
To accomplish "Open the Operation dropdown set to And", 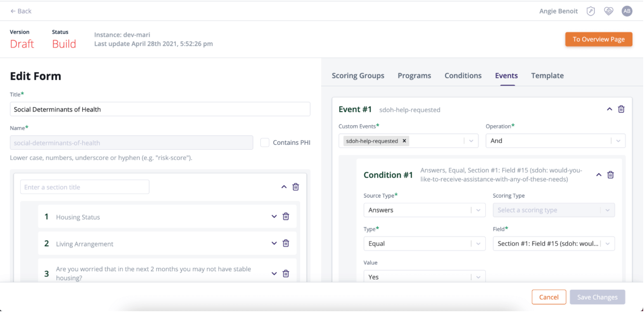I will tap(555, 141).
